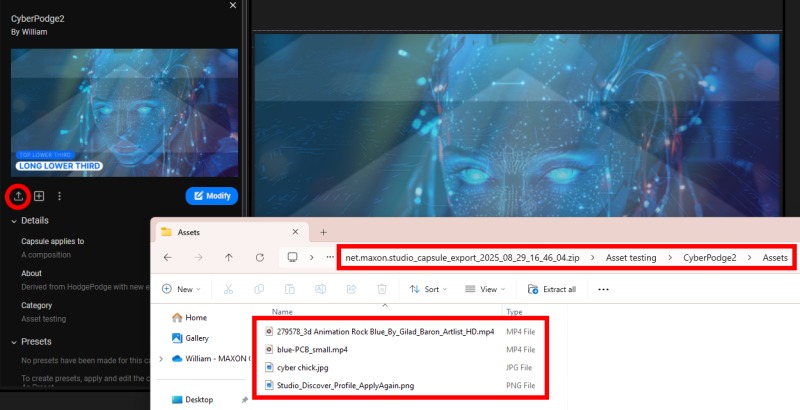Click the pin icon next to Desktop

tap(244, 400)
